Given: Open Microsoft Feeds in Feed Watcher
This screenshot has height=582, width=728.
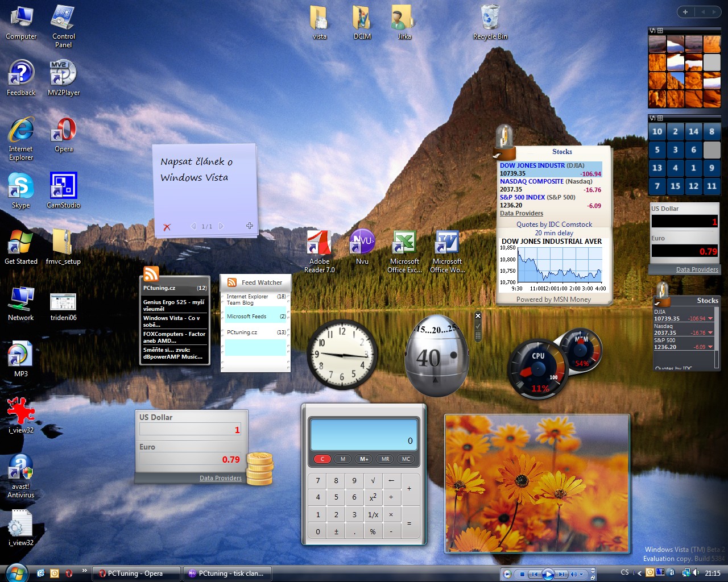Looking at the screenshot, I should (x=255, y=316).
